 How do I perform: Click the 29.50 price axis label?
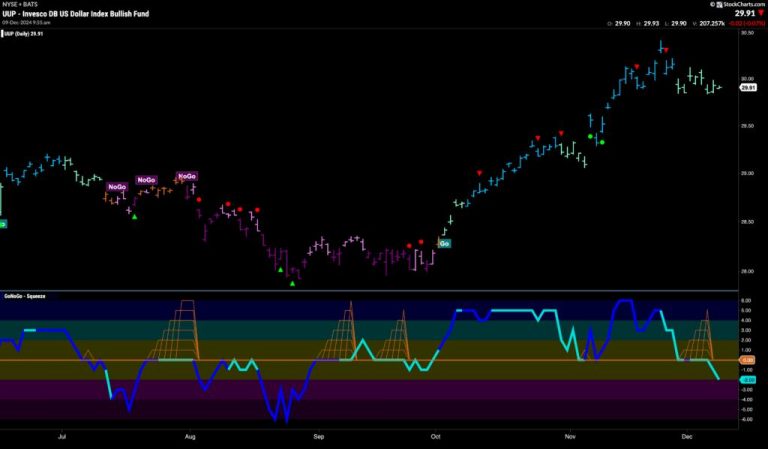coord(747,126)
